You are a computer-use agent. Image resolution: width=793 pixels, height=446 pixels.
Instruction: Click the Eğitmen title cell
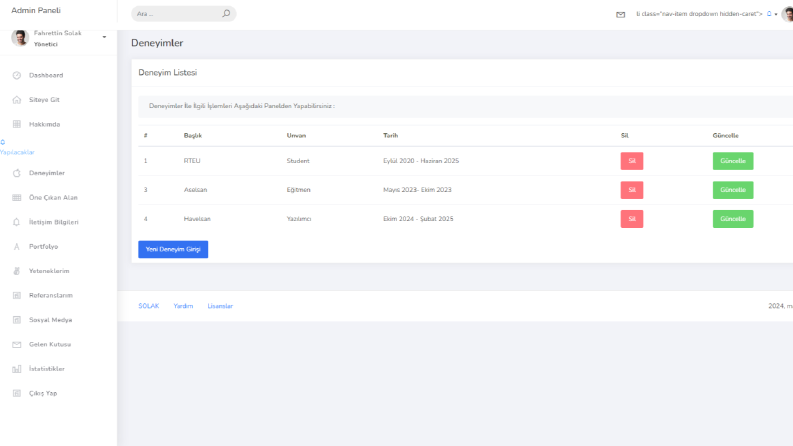click(x=298, y=190)
